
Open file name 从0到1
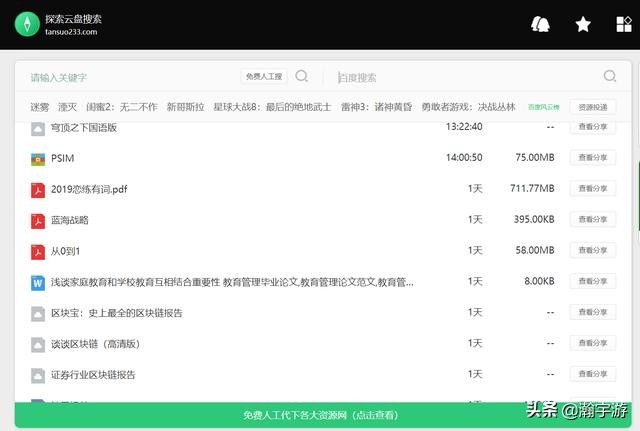point(65,251)
